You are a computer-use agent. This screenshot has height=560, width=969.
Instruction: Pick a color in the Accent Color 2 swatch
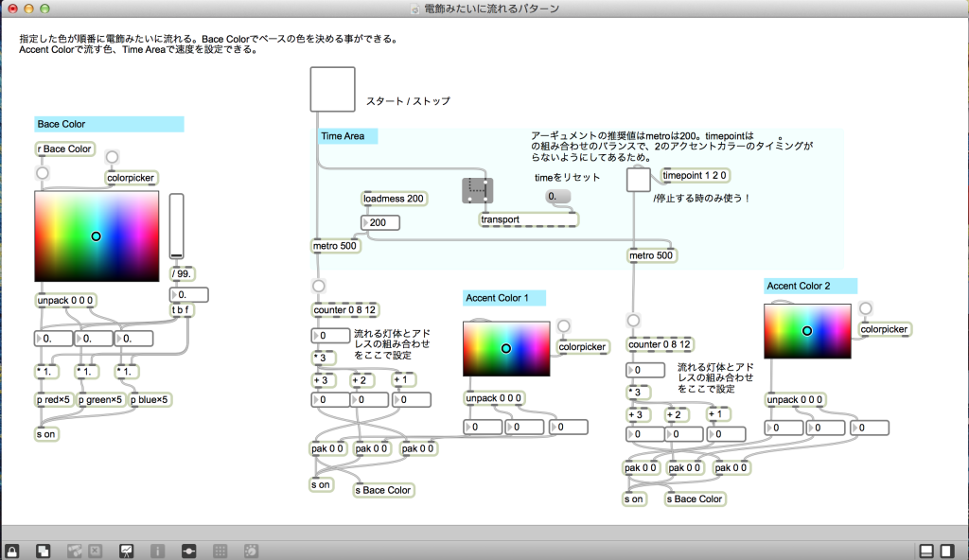tap(807, 333)
